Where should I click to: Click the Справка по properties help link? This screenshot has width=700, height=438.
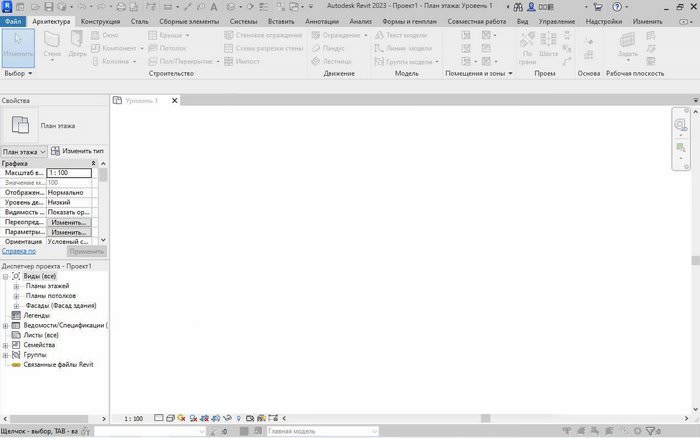tap(18, 251)
